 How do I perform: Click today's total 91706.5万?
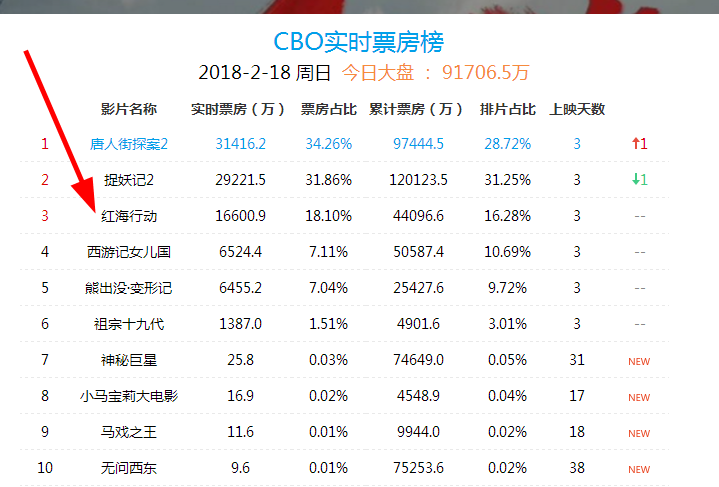click(486, 72)
